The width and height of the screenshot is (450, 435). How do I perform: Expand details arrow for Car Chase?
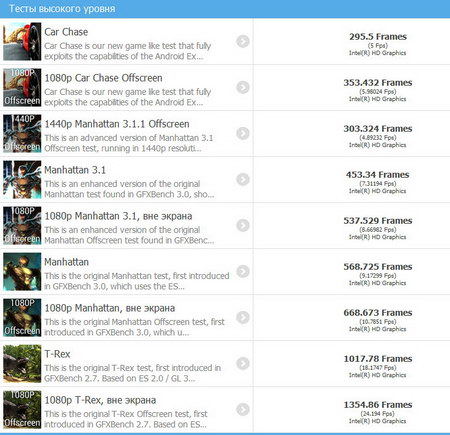(x=243, y=41)
